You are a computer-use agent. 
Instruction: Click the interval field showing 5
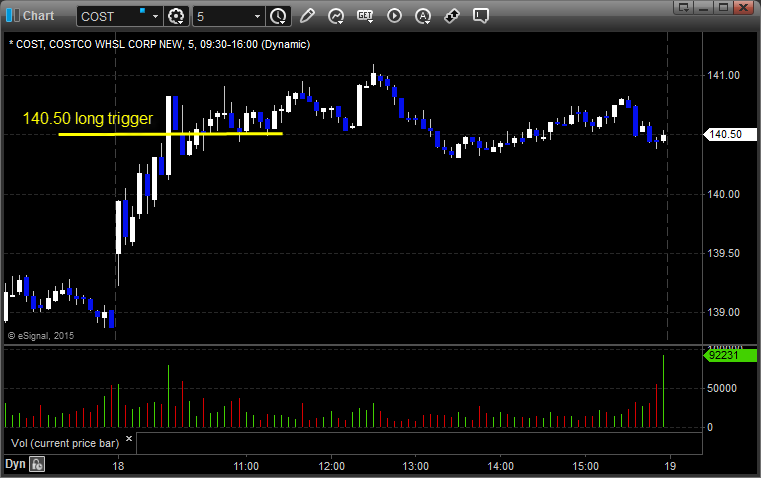222,16
